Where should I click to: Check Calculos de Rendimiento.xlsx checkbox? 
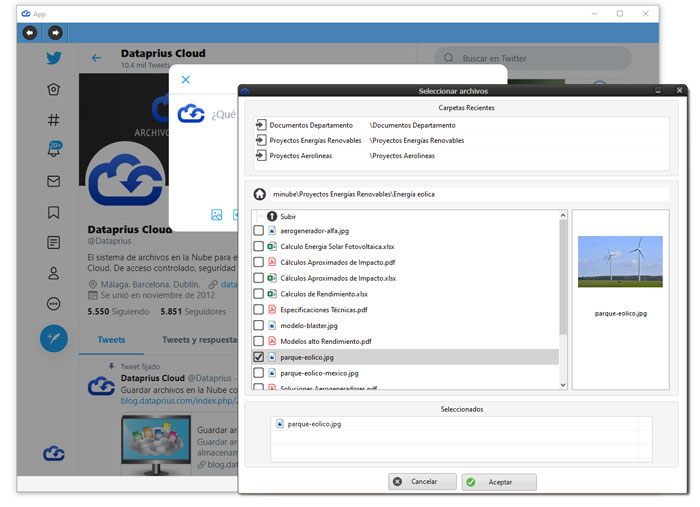(258, 294)
